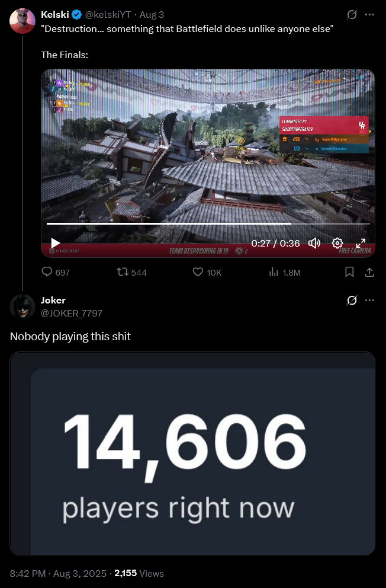Open Kelski's profile avatar
Image resolution: width=386 pixels, height=588 pixels.
pos(22,21)
